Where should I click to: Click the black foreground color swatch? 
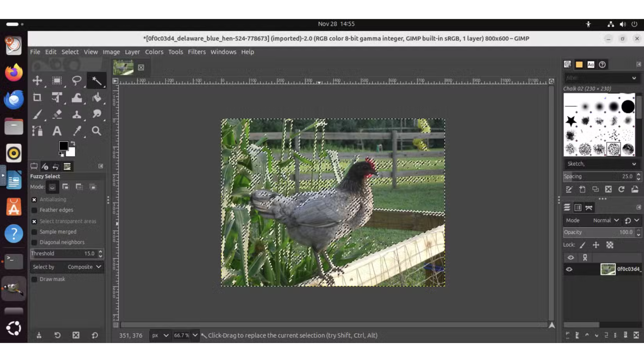tap(63, 145)
